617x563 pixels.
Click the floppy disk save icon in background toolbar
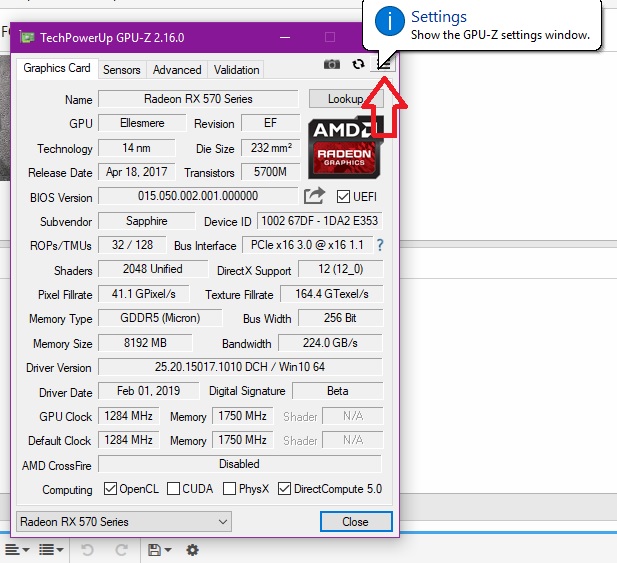154,550
